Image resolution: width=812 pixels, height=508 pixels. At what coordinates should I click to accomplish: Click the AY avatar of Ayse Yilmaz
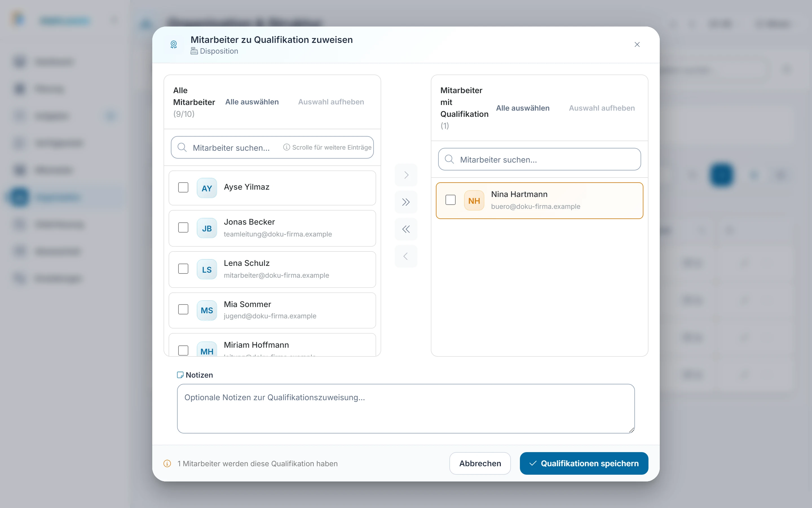click(207, 188)
